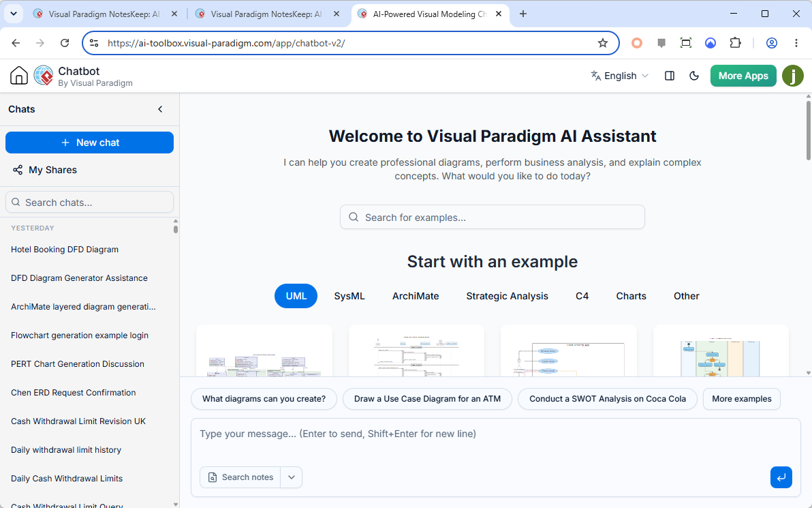
Task: Select the Charts examples tab
Action: coord(631,296)
